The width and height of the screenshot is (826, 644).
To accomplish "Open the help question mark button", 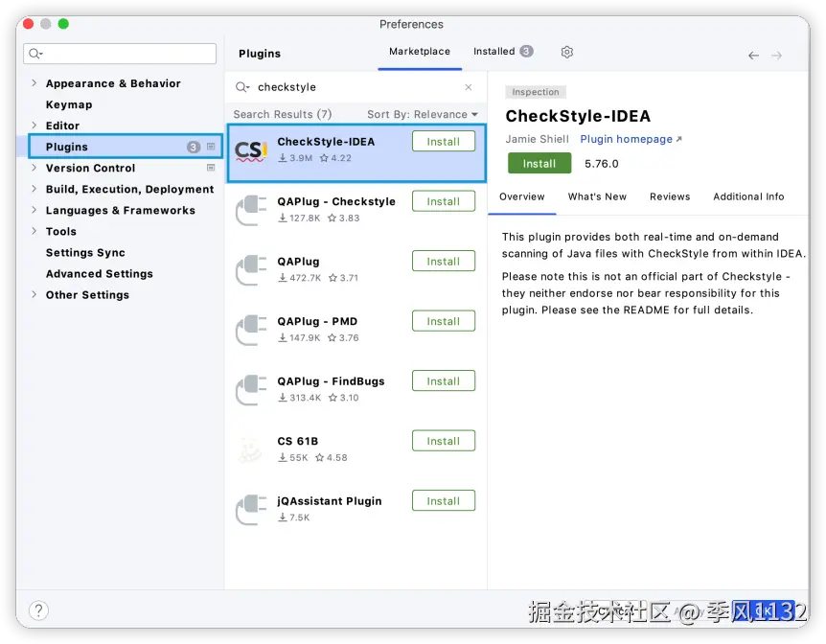I will click(38, 610).
